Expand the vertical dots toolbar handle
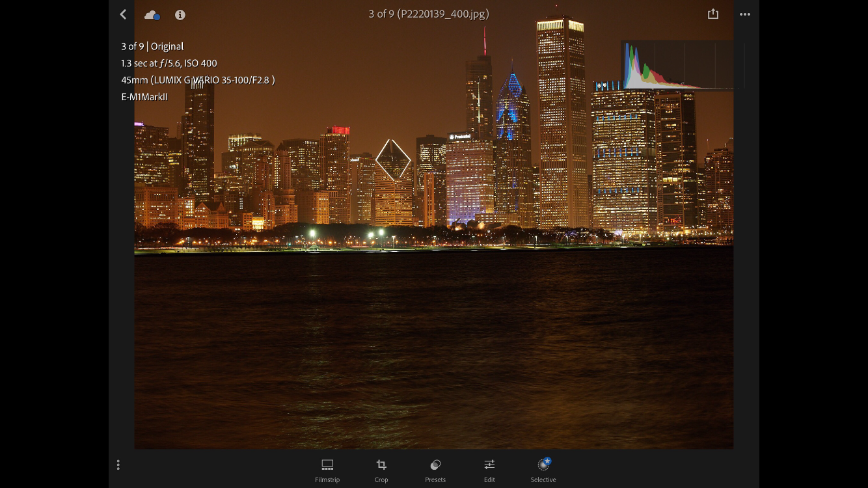The height and width of the screenshot is (488, 868). point(118,465)
